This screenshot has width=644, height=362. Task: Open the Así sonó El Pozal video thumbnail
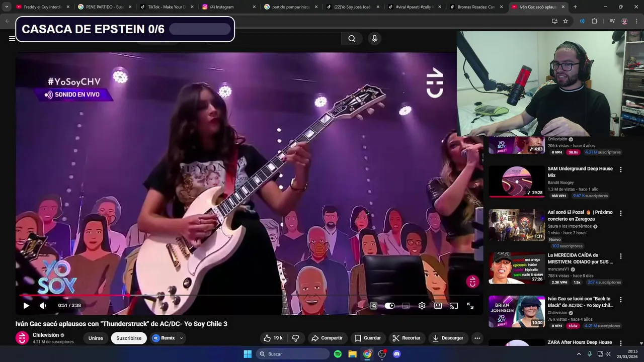[517, 225]
